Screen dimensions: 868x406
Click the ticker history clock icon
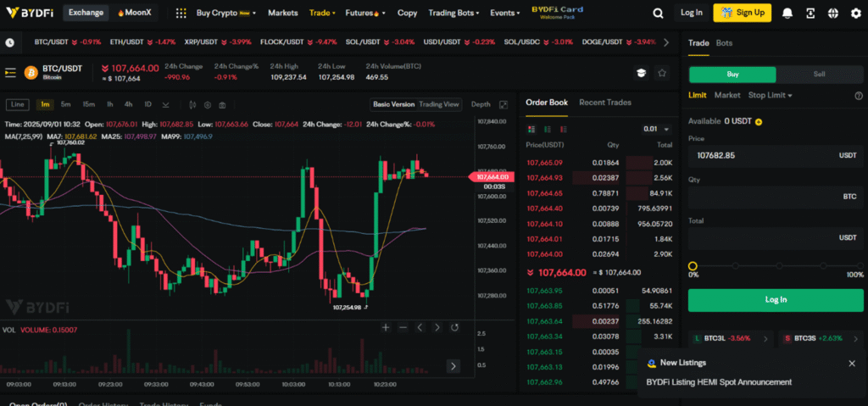pos(9,42)
